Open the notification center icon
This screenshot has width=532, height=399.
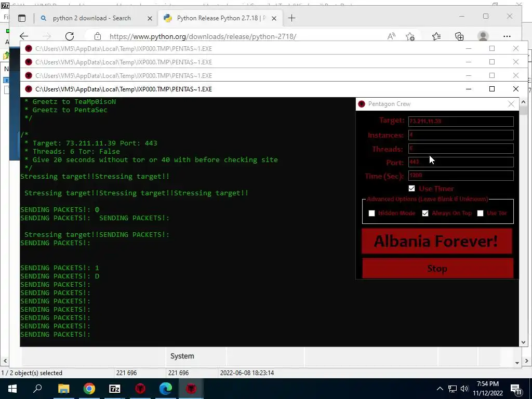click(x=516, y=389)
